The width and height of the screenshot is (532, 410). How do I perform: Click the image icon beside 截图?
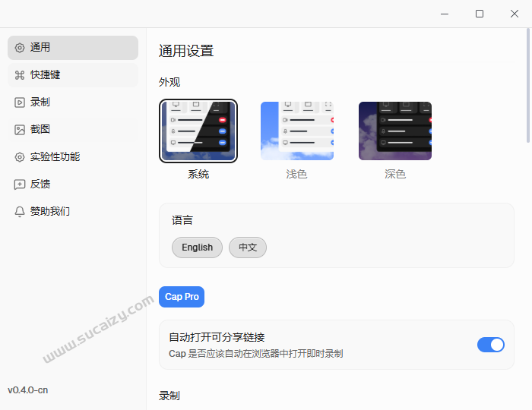tap(20, 130)
